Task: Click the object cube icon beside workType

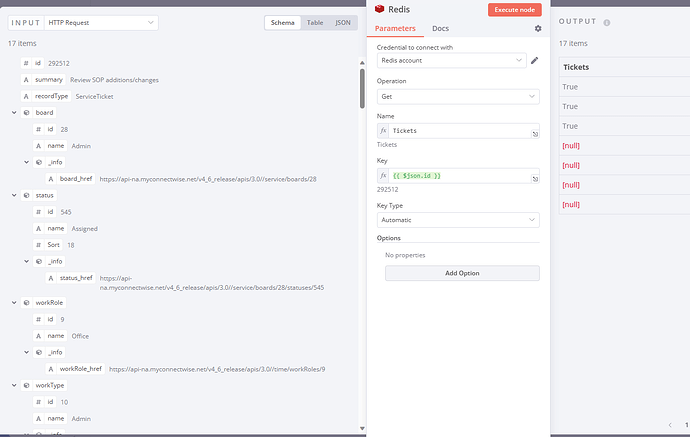Action: (x=26, y=386)
